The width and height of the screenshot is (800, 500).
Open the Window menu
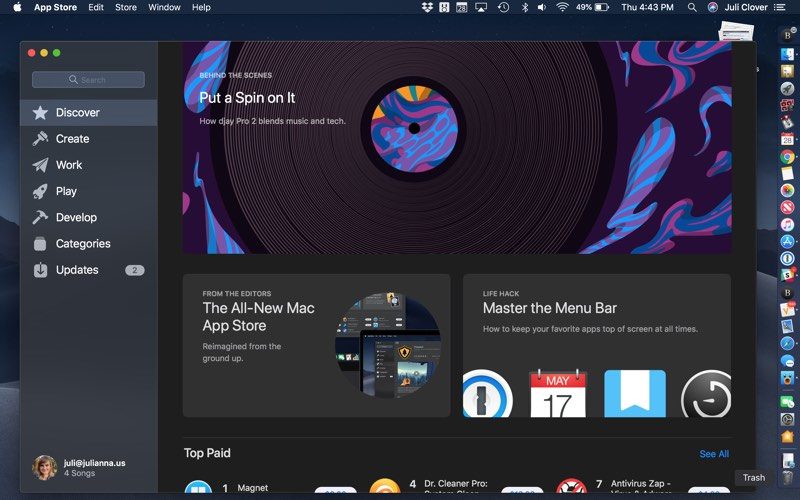coord(164,7)
